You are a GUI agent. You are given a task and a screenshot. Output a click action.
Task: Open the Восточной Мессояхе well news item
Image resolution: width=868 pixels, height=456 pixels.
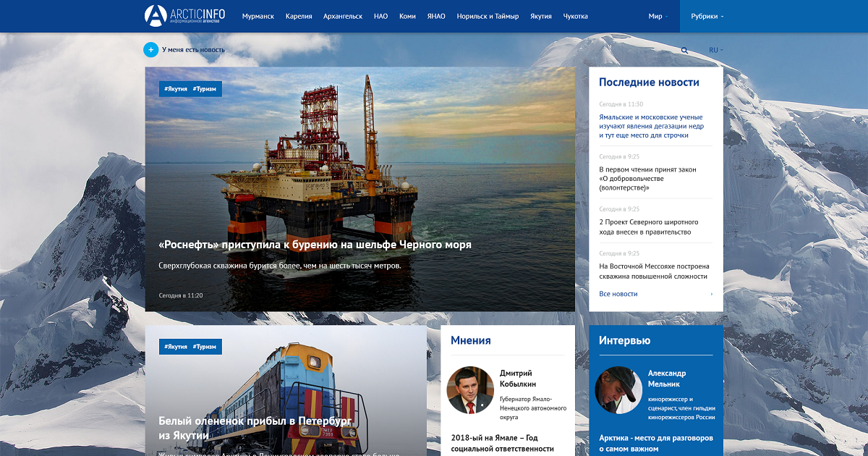[655, 271]
